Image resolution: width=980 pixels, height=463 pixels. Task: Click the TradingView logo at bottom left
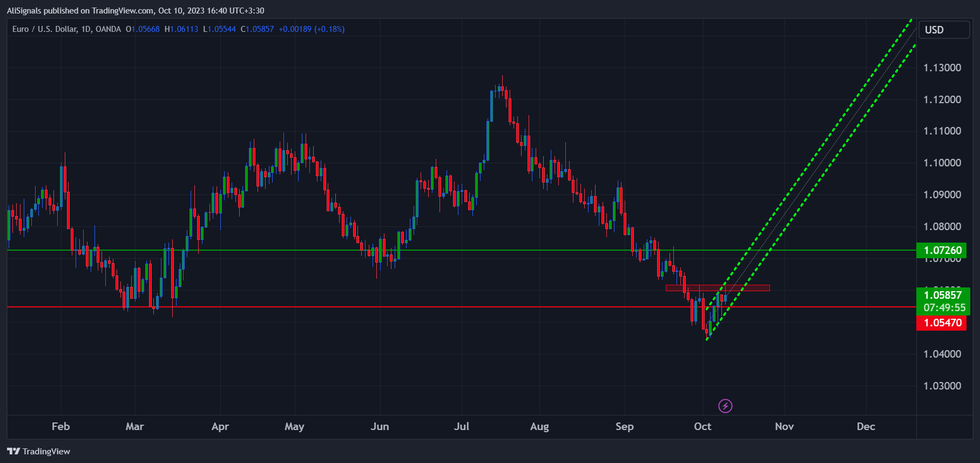[x=39, y=451]
